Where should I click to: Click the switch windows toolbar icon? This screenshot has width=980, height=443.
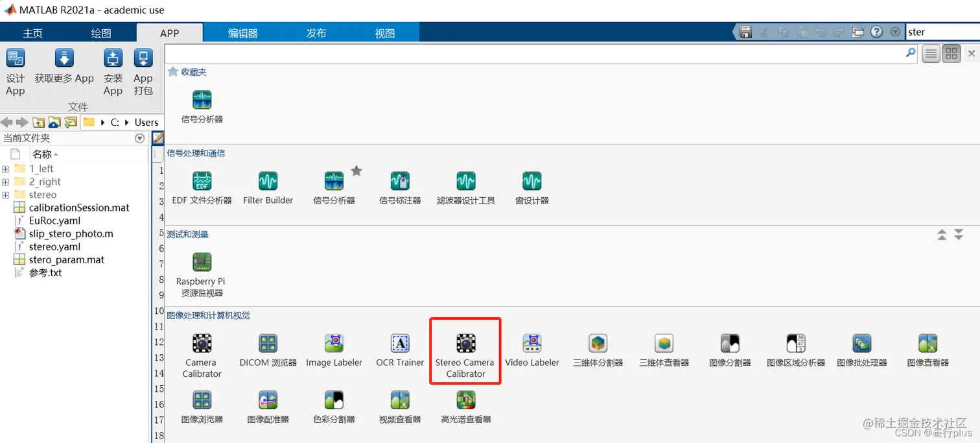[x=858, y=32]
